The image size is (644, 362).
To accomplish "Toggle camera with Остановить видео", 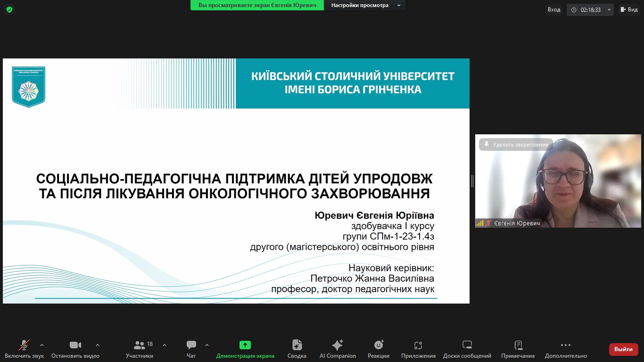I will point(75,345).
